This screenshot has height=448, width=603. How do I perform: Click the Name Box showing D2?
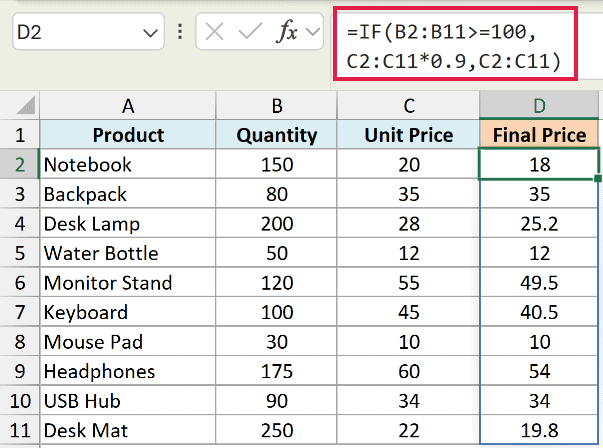tap(88, 32)
